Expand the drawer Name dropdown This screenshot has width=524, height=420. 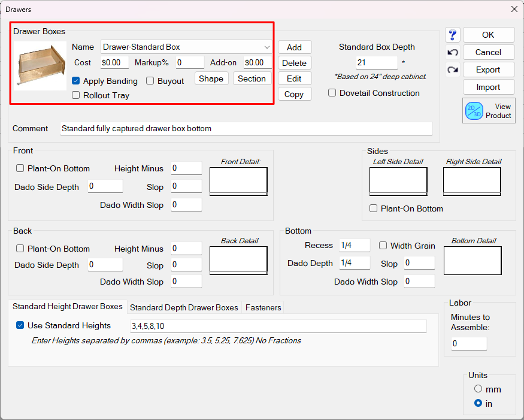266,47
